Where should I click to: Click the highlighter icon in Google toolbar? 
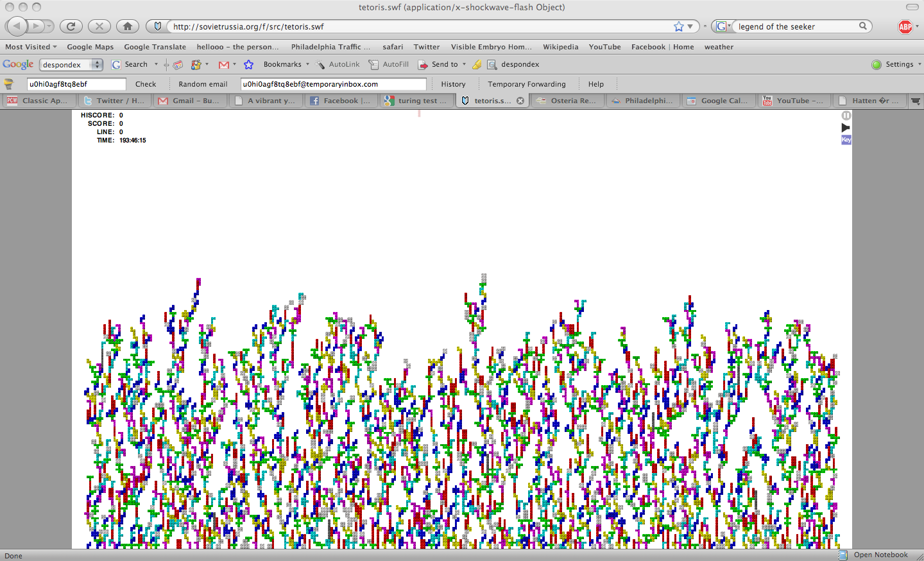477,65
